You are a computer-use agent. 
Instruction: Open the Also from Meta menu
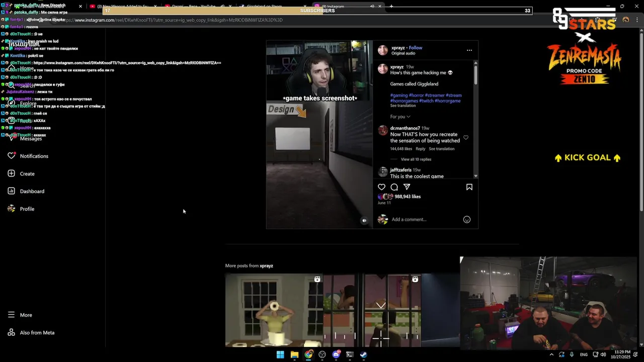pos(31,332)
